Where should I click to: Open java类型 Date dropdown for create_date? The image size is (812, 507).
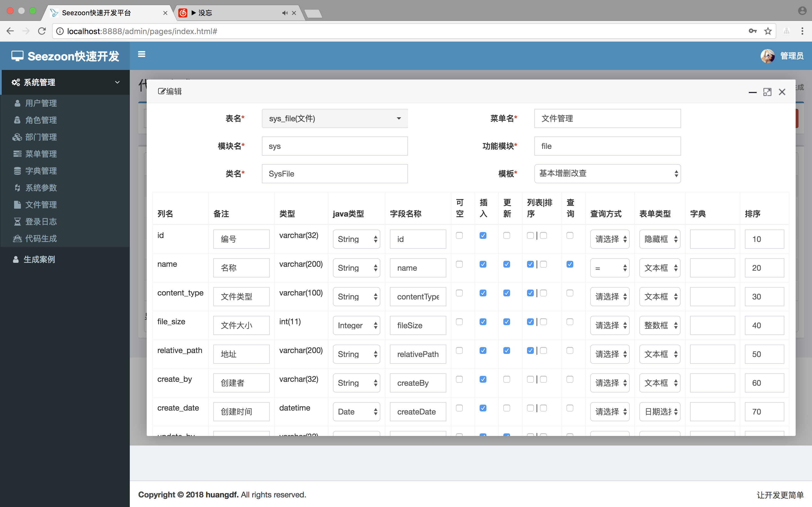pos(356,411)
